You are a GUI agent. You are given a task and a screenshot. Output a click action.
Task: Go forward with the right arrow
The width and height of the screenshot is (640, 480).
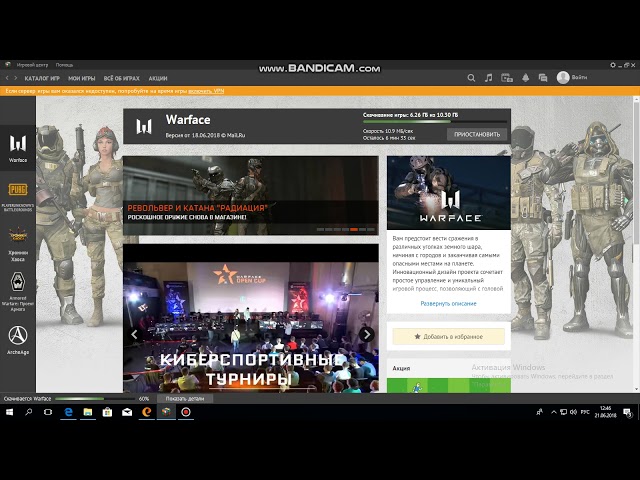16,78
